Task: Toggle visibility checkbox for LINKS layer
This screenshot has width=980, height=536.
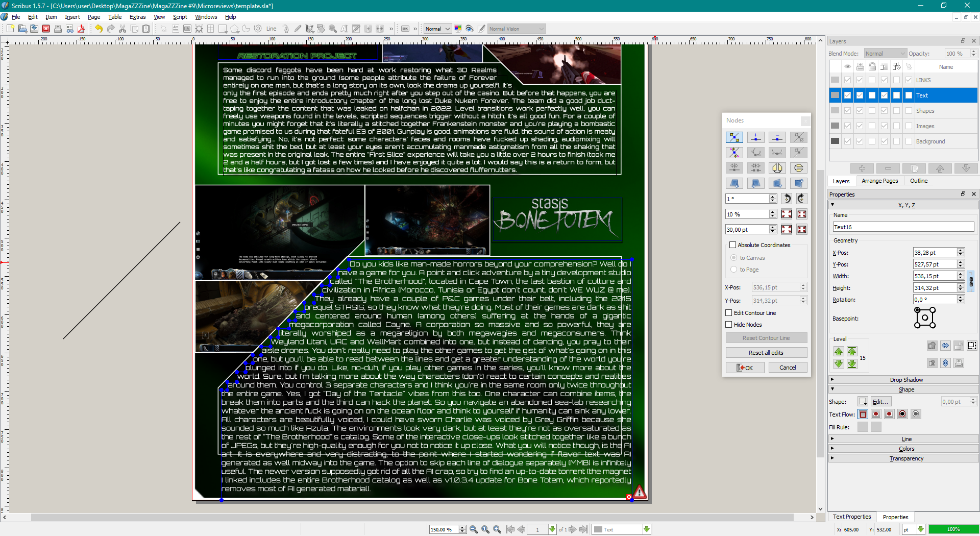Action: 848,80
